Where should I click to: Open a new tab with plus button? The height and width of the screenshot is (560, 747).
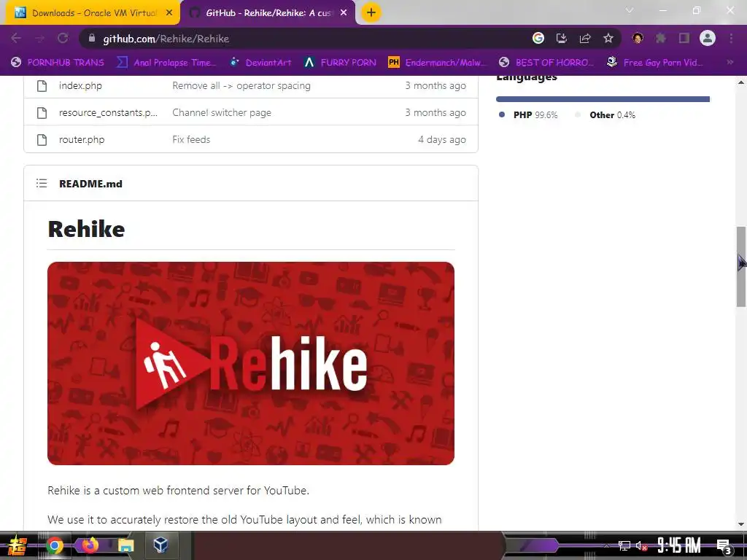[x=371, y=12]
